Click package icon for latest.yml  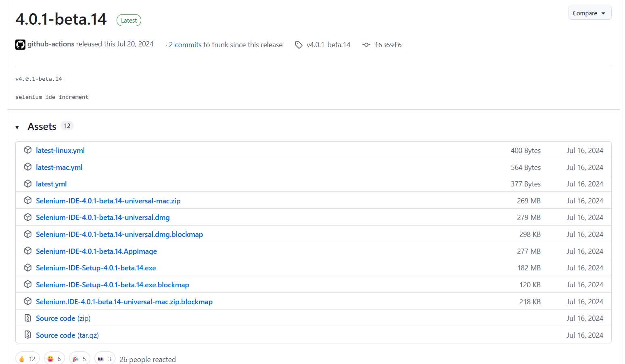click(x=28, y=184)
